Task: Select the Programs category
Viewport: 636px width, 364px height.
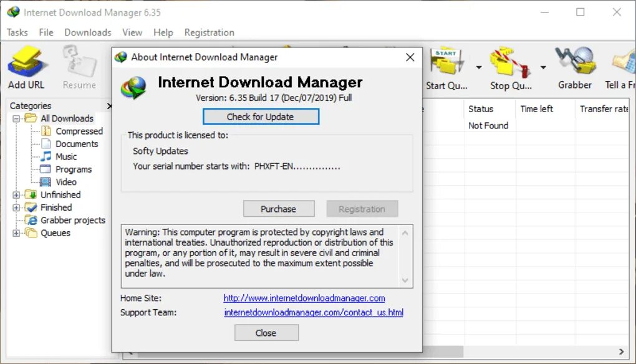Action: [74, 169]
